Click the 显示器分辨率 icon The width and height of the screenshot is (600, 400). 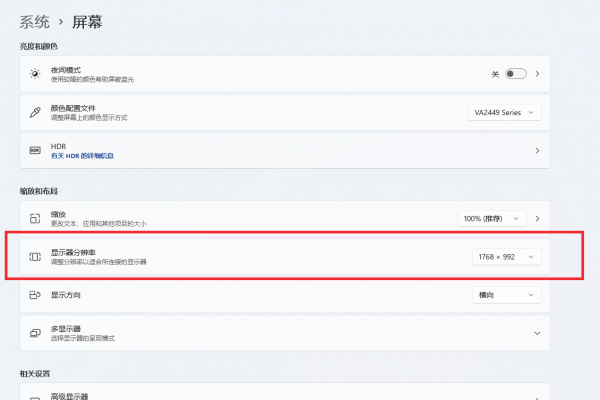coord(35,257)
